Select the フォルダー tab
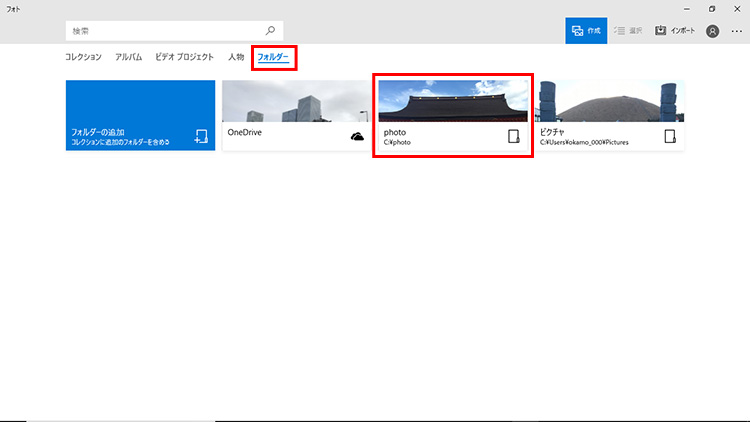Screen dimensions: 750x422 (x=273, y=57)
